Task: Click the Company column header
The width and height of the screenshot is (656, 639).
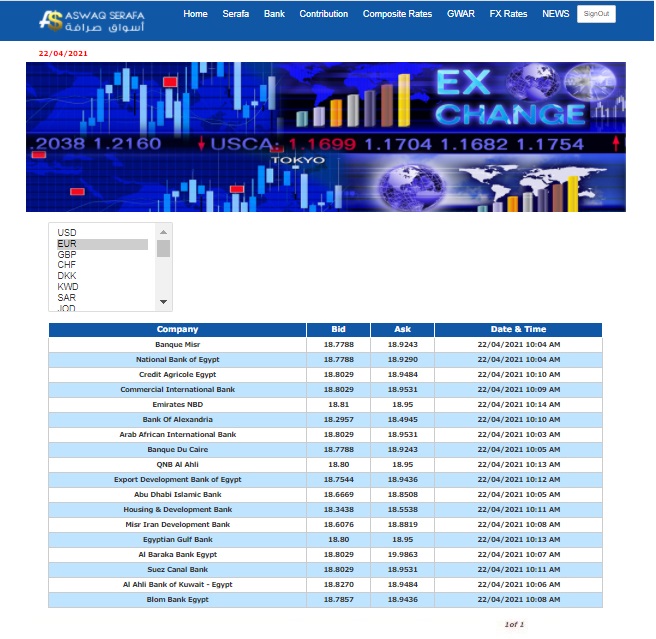Action: tap(177, 329)
